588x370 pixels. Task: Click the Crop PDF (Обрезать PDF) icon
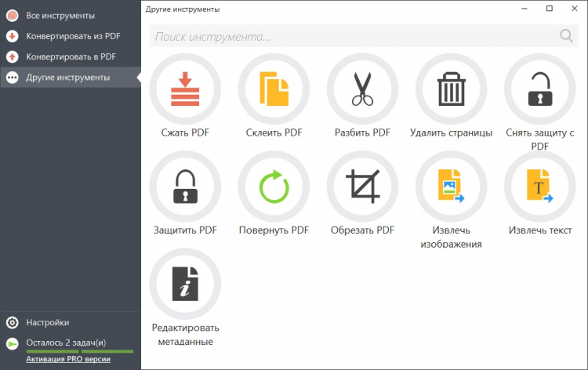point(362,187)
